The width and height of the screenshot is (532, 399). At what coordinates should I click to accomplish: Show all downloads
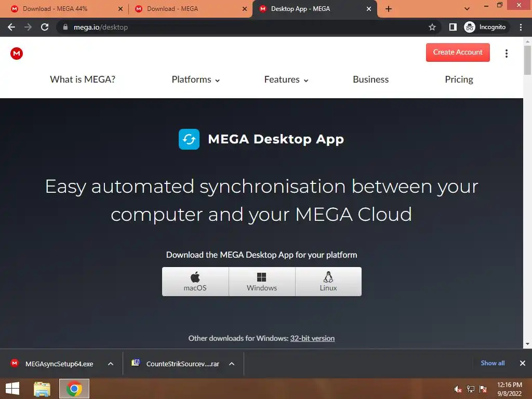(493, 363)
